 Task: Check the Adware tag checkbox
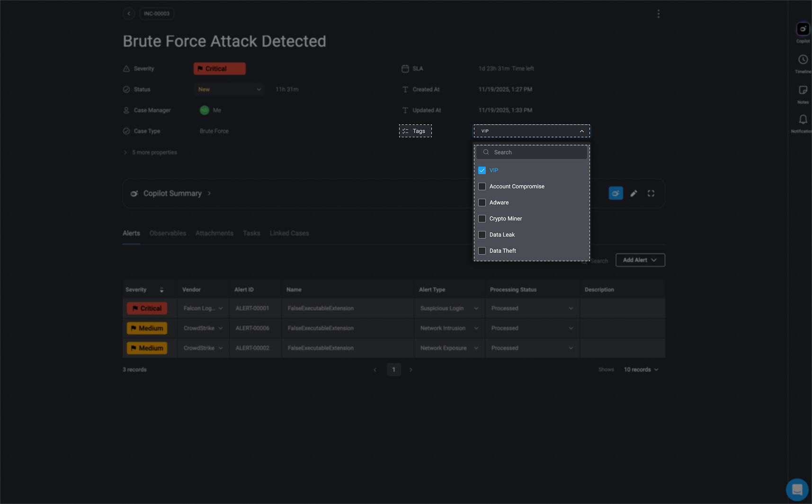coord(482,203)
